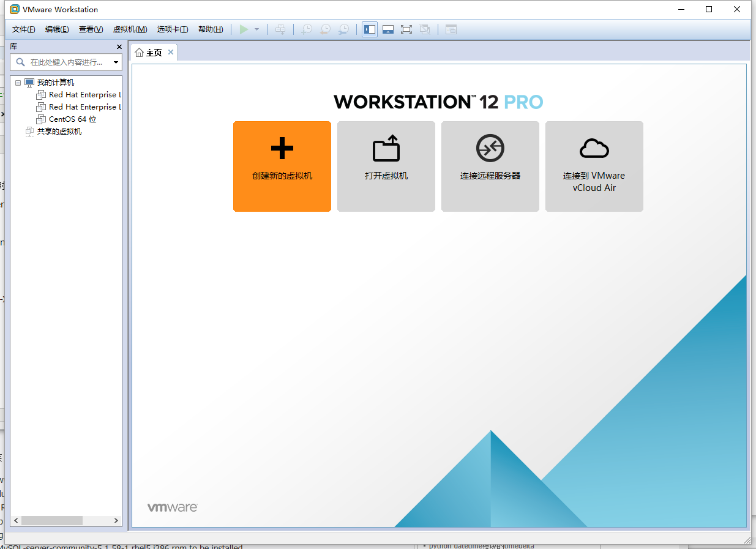756x549 pixels.
Task: Maximize the VMware Workstation window
Action: click(x=709, y=9)
